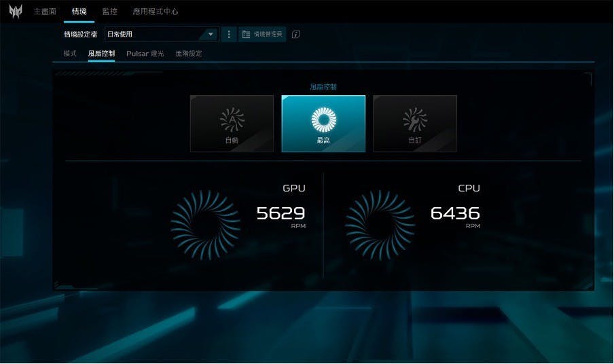
Task: Expand the 日常使用 profile dropdown arrow
Action: pyautogui.click(x=211, y=35)
